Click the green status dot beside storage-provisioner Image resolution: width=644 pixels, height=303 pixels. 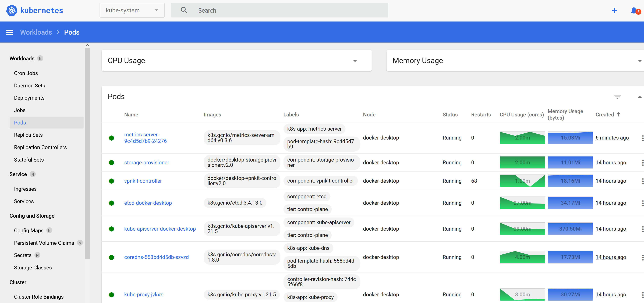tap(111, 162)
